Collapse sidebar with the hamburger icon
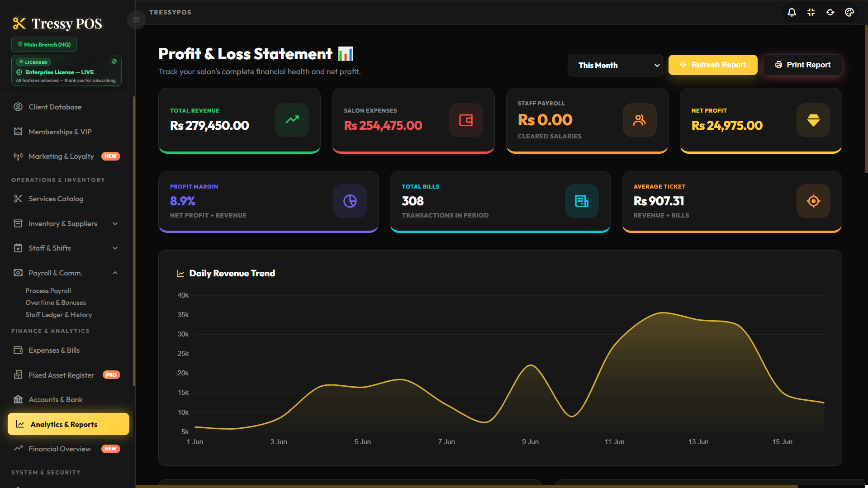Screen dimensions: 868x488 coord(136,20)
